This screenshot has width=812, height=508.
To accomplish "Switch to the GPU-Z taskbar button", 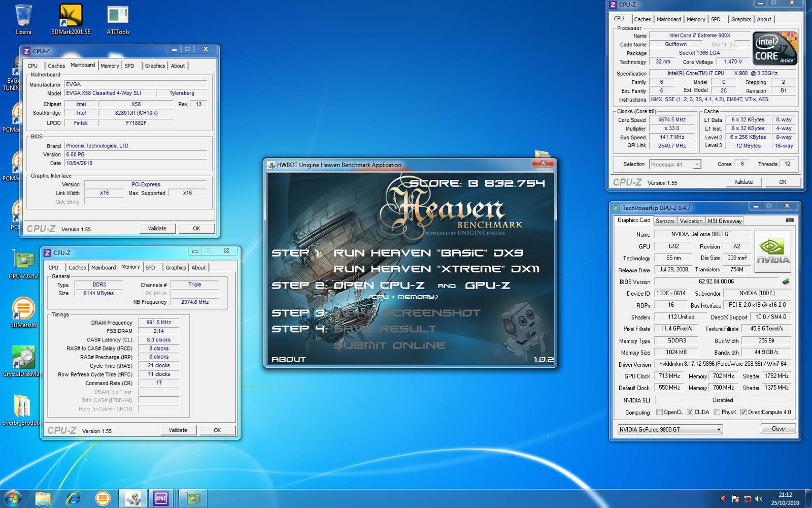I will [193, 498].
